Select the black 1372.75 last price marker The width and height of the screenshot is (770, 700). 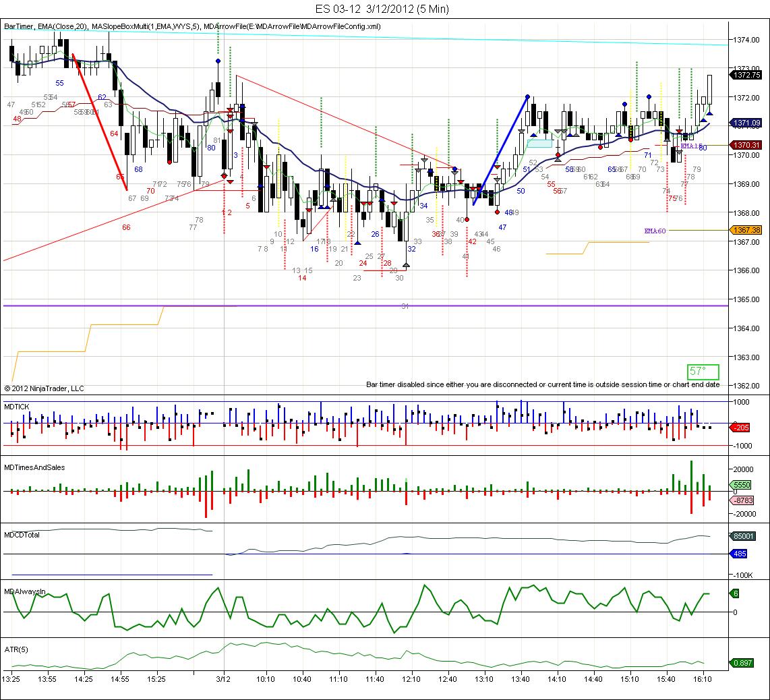pos(746,75)
